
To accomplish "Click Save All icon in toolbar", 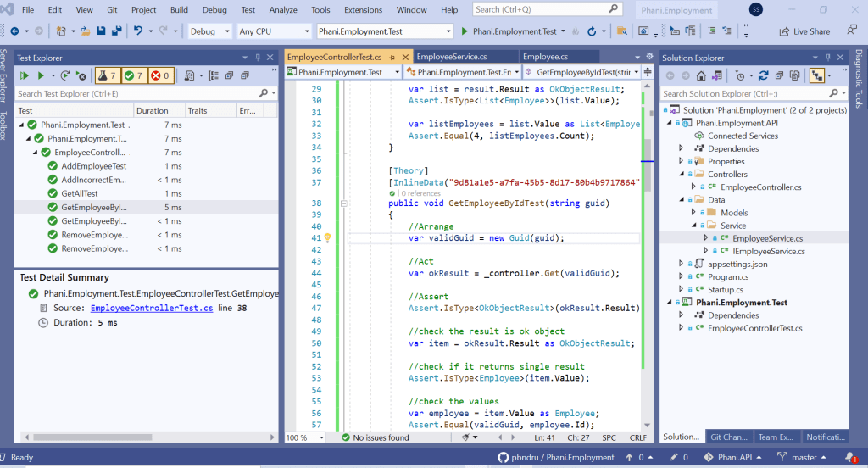I will [115, 31].
